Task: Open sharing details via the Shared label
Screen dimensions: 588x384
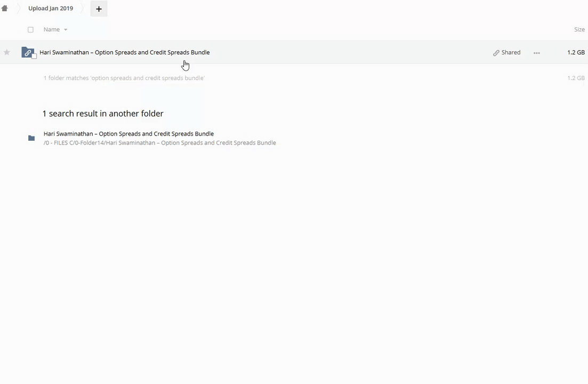Action: coord(511,52)
